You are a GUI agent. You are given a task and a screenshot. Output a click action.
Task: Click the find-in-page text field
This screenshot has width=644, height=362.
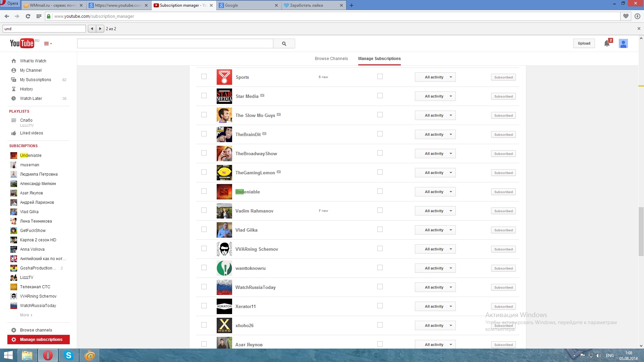tap(44, 29)
